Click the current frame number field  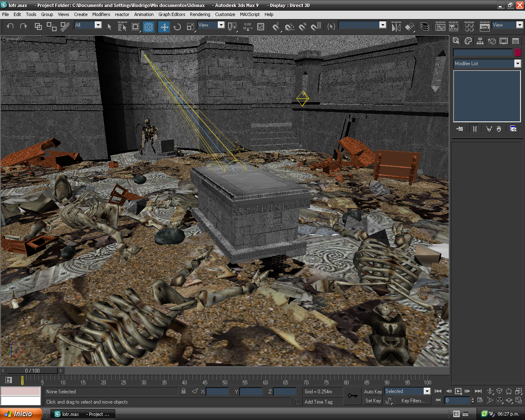point(457,400)
